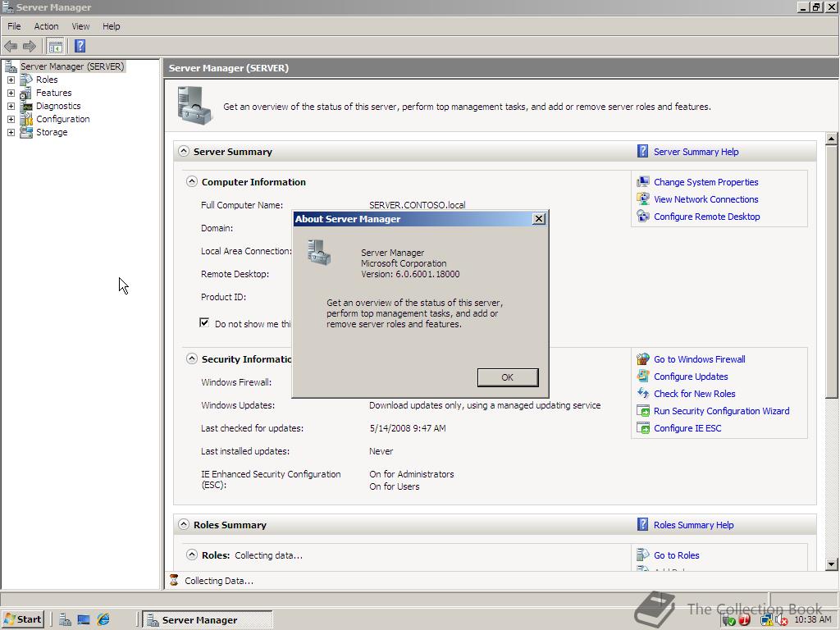840x630 pixels.
Task: Expand the Configuration tree node
Action: pyautogui.click(x=11, y=119)
